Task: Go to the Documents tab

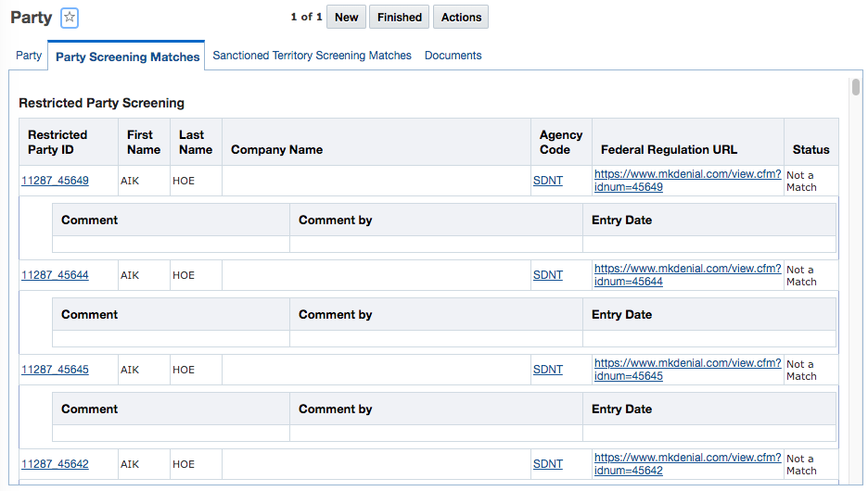Action: click(453, 56)
